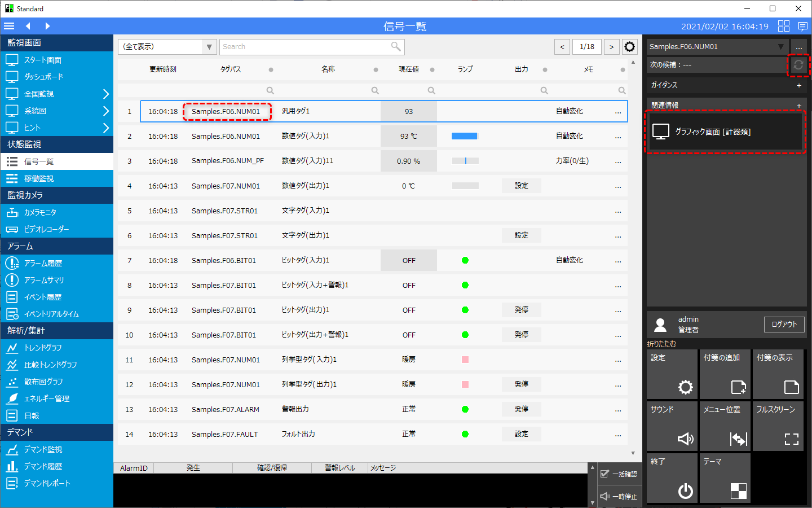The width and height of the screenshot is (812, 508).
Task: Go to next page of list
Action: pos(611,47)
